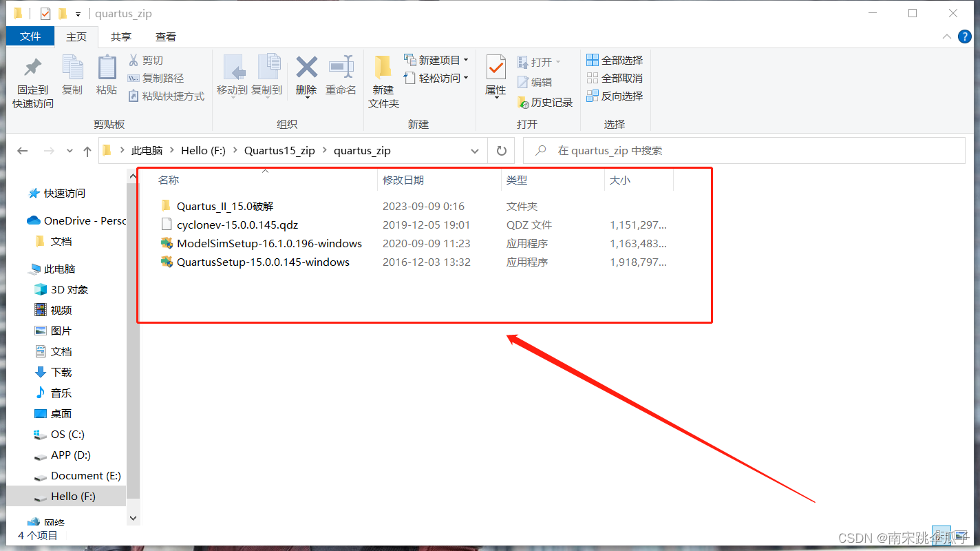Open 桌面 desktop in sidebar
Viewport: 980px width, 551px height.
click(54, 413)
